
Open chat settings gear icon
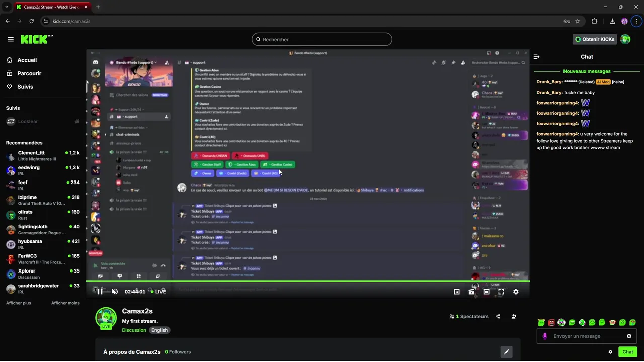pyautogui.click(x=610, y=352)
